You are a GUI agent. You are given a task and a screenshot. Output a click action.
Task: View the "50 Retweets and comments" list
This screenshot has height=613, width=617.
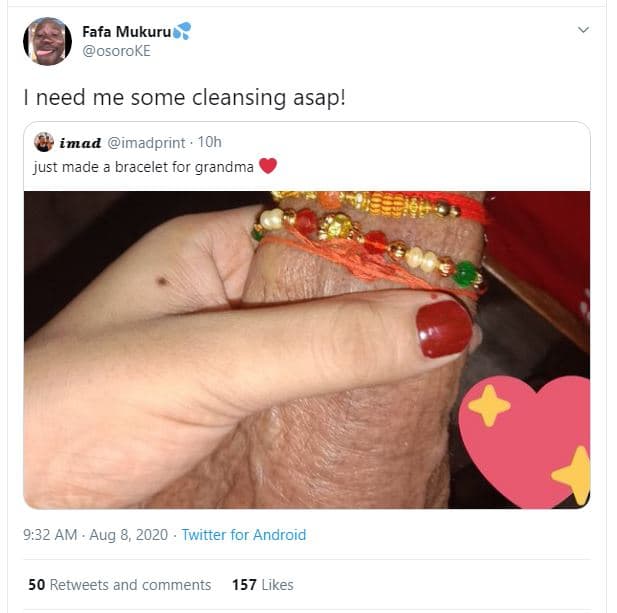point(119,584)
